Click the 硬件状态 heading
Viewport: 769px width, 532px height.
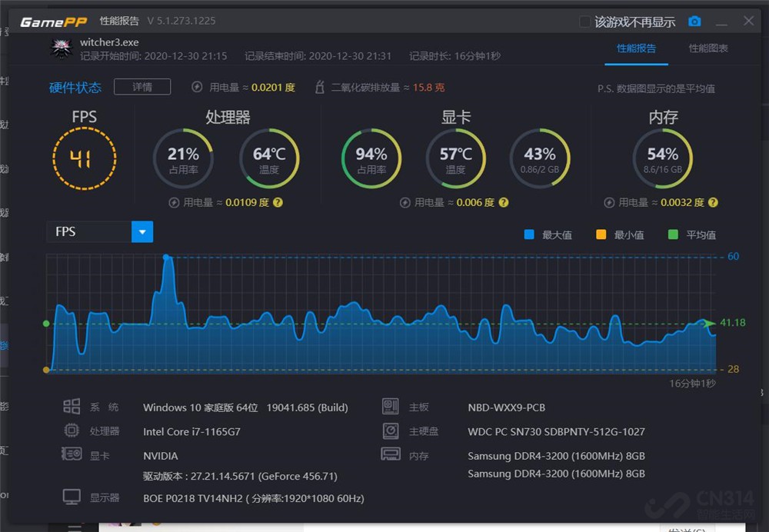click(x=75, y=88)
